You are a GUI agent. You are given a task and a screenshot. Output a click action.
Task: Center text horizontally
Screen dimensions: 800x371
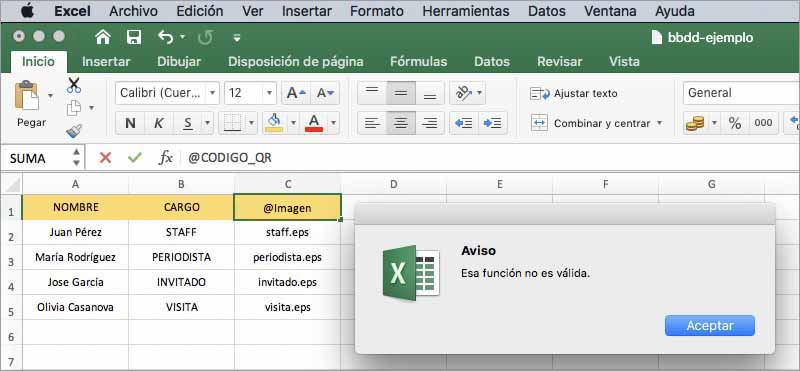point(401,123)
